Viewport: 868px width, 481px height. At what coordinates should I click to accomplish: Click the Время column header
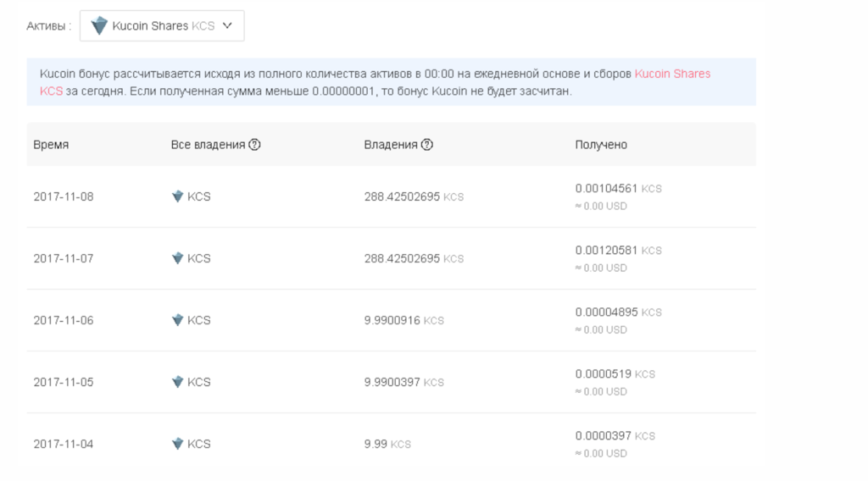click(51, 145)
